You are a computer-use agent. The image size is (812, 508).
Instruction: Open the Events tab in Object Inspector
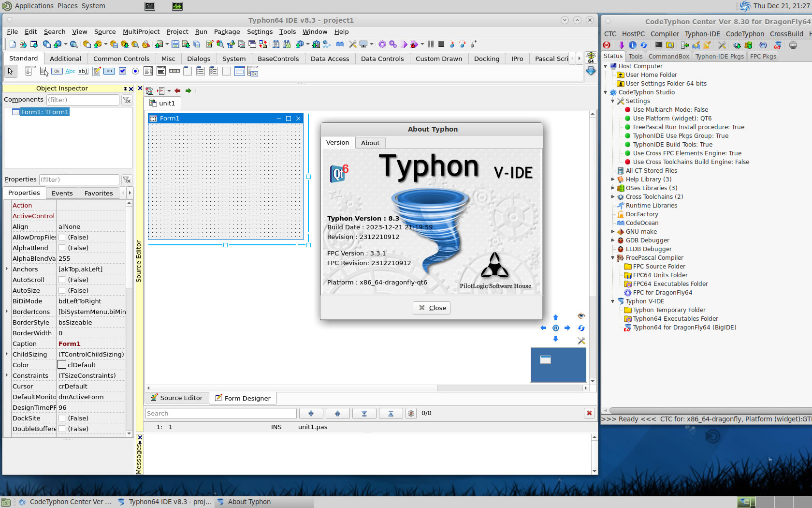[62, 193]
